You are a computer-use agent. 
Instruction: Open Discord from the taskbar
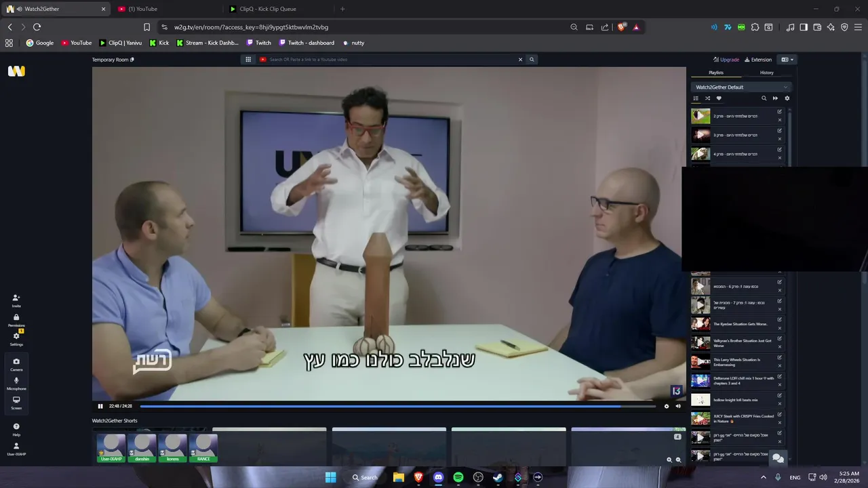pos(438,477)
